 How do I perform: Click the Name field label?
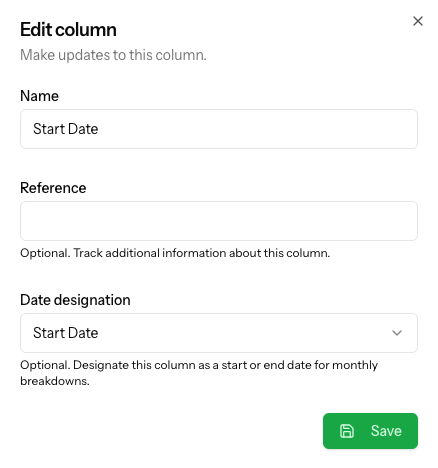click(39, 96)
